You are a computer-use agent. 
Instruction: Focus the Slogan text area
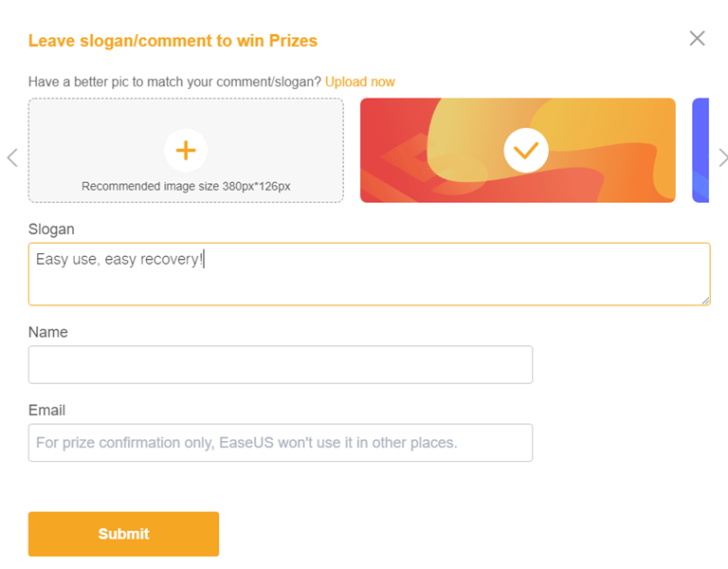pos(369,274)
